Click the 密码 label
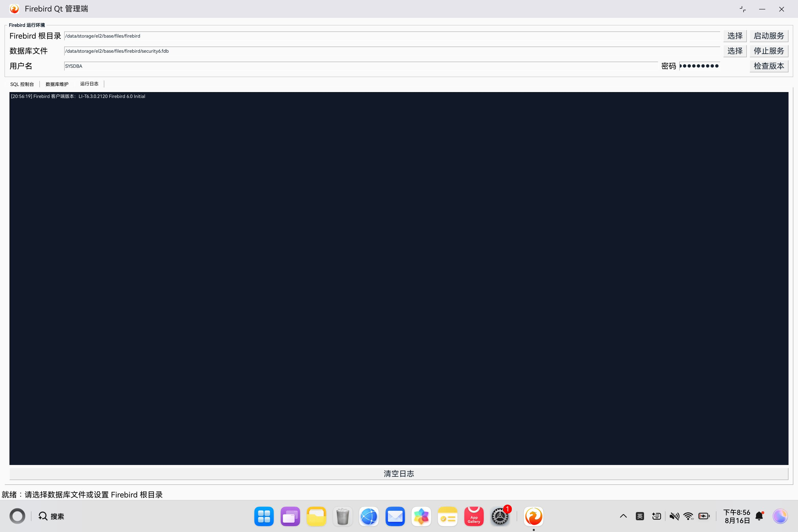The width and height of the screenshot is (798, 532). click(x=669, y=66)
